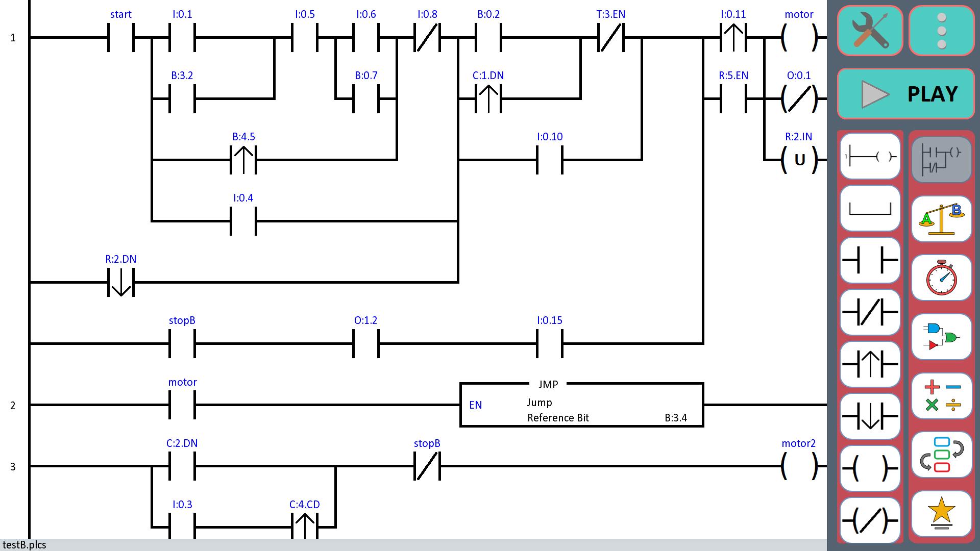This screenshot has width=980, height=551.
Task: Click the B:3.4 reference bit value
Action: pos(676,418)
